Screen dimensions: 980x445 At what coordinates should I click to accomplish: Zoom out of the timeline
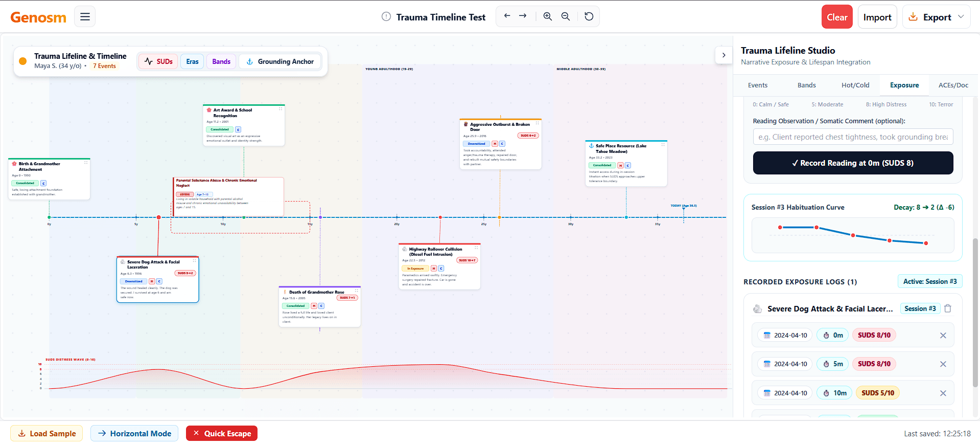[566, 16]
